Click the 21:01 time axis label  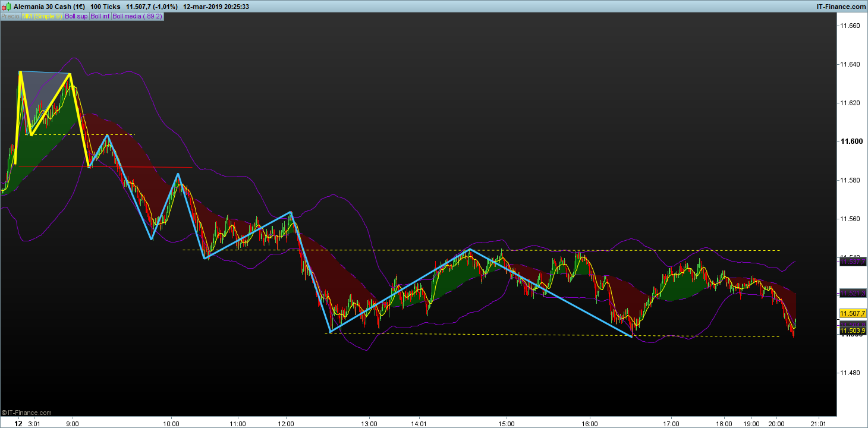(x=819, y=424)
